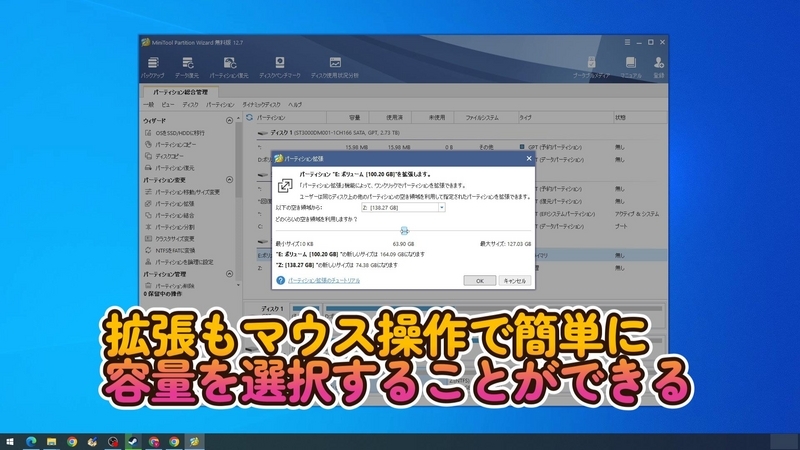This screenshot has width=800, height=450.
Task: Select OSをSSD/HDDに移行 in the wizard sidebar
Action: point(180,133)
